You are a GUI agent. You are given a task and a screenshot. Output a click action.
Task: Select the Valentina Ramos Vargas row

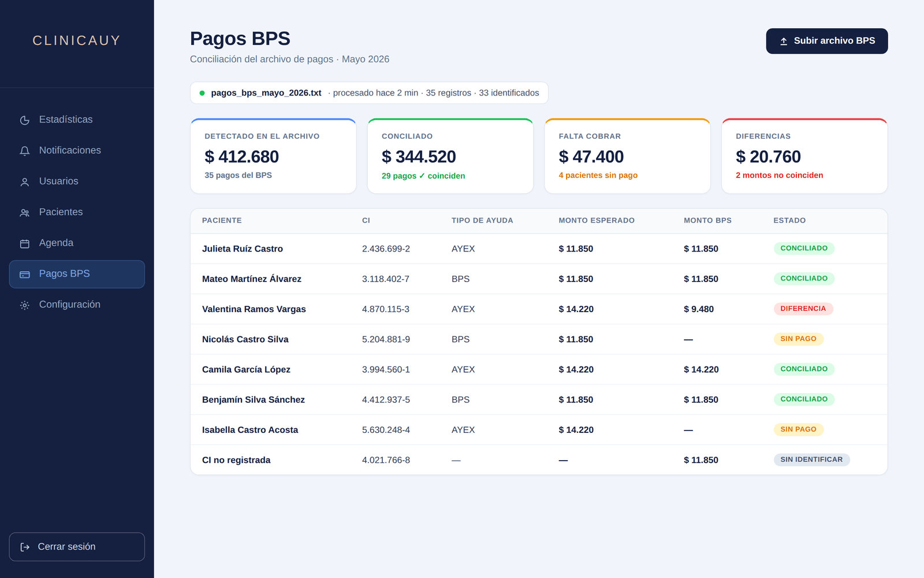[x=539, y=309]
